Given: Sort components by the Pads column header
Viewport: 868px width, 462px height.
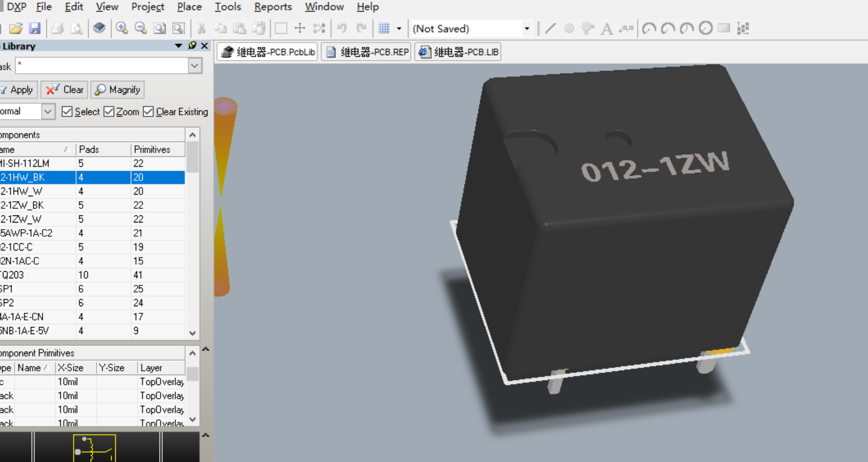Looking at the screenshot, I should [x=103, y=149].
